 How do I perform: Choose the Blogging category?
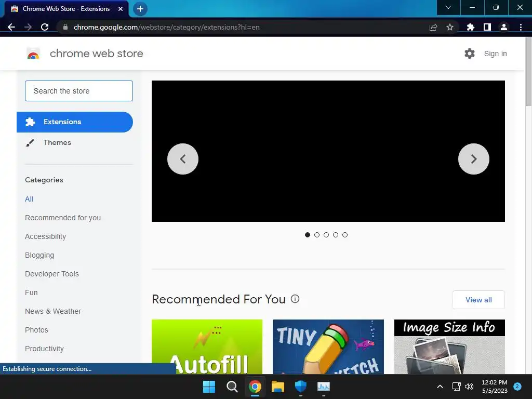coord(39,255)
